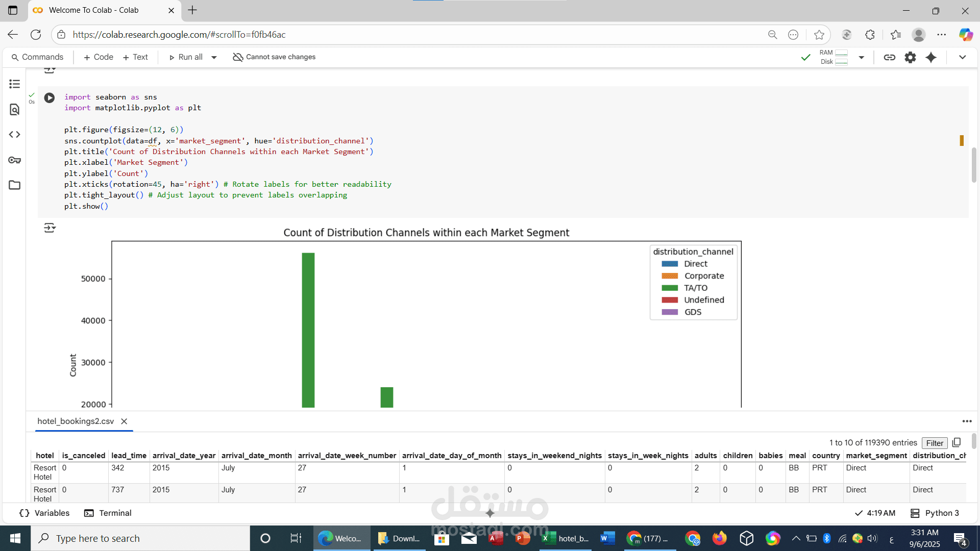Click the green TA/TO legend swatch

point(670,288)
